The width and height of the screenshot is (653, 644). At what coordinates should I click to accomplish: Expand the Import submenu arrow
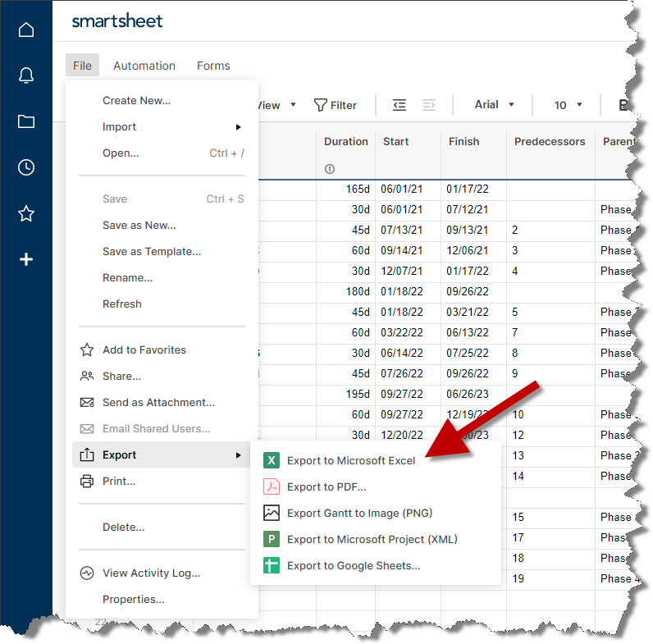tap(238, 126)
